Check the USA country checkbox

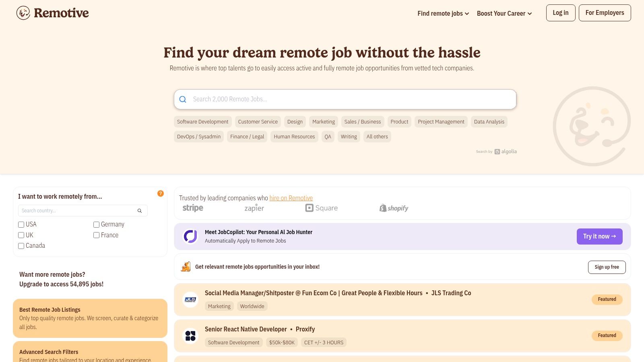point(21,224)
